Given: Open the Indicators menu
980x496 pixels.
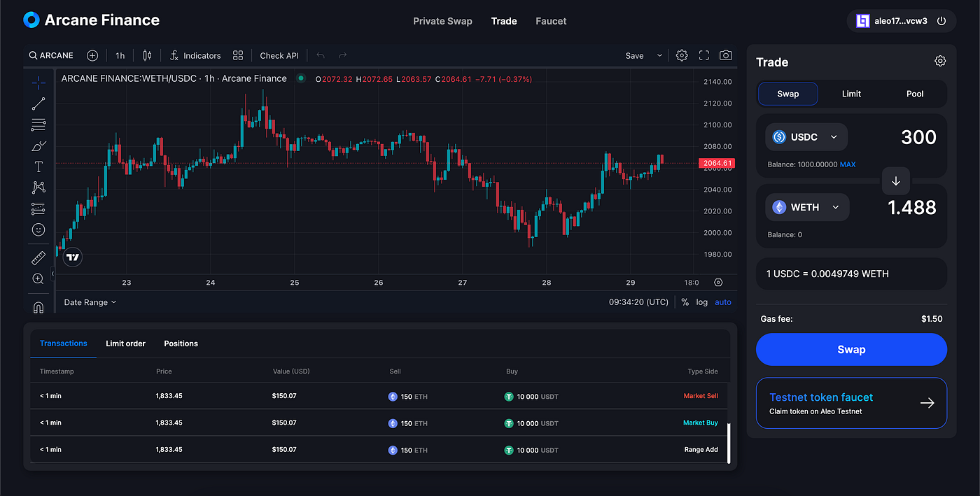Looking at the screenshot, I should pos(195,55).
